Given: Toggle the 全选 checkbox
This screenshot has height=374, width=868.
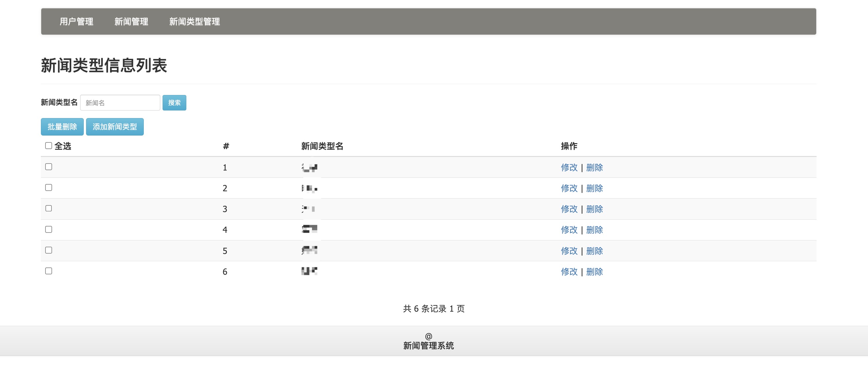Looking at the screenshot, I should coord(48,145).
